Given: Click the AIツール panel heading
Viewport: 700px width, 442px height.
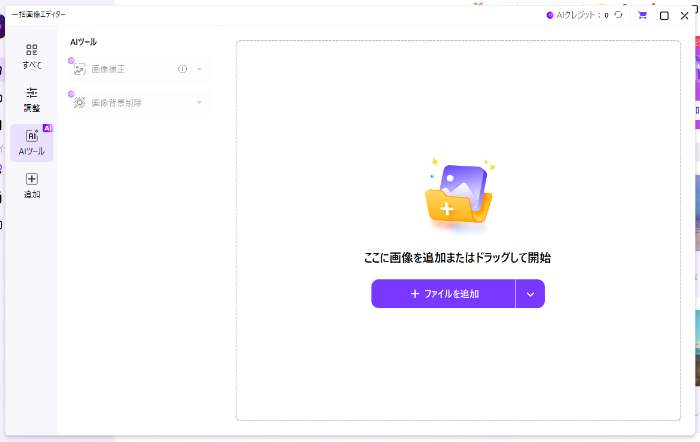Looking at the screenshot, I should [x=83, y=42].
